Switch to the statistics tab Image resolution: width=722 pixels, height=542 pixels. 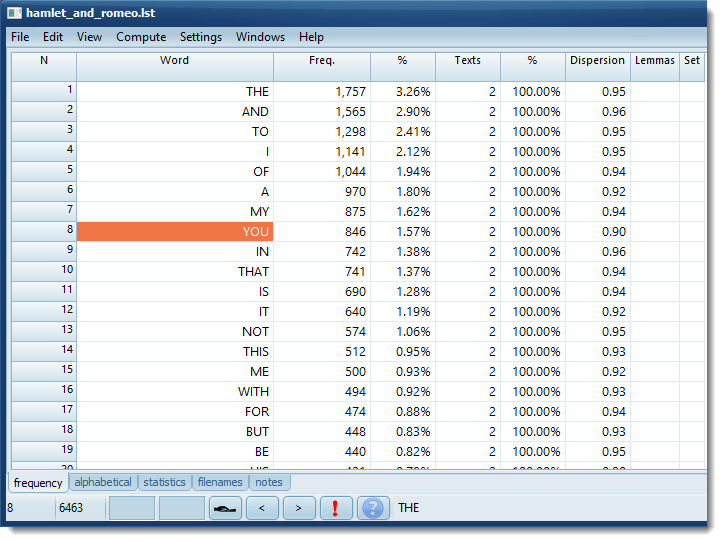[x=164, y=482]
